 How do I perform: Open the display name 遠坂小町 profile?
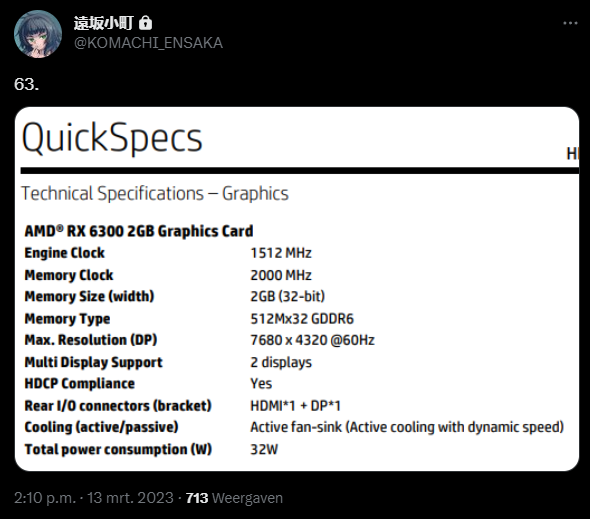pyautogui.click(x=103, y=23)
